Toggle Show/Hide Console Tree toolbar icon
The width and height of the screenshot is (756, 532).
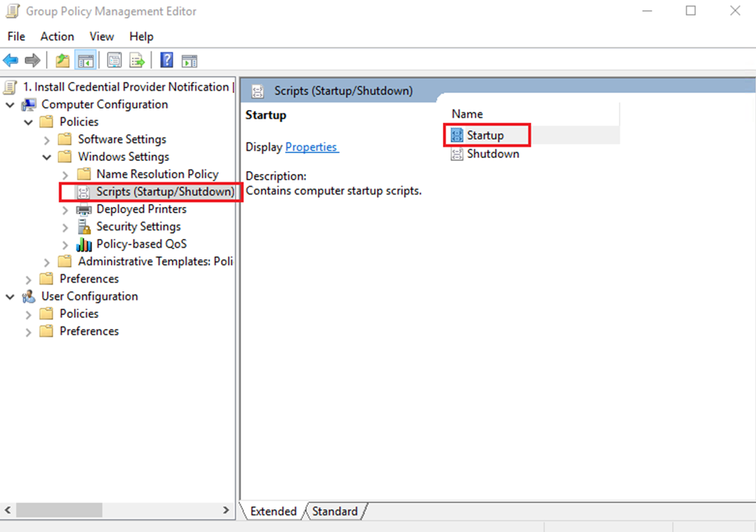click(85, 61)
